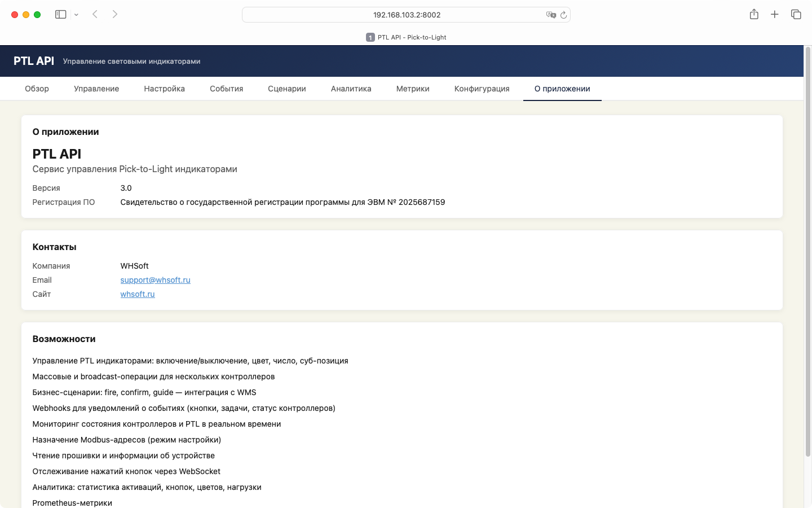Click the autofill passwords icon in address bar

coord(551,15)
